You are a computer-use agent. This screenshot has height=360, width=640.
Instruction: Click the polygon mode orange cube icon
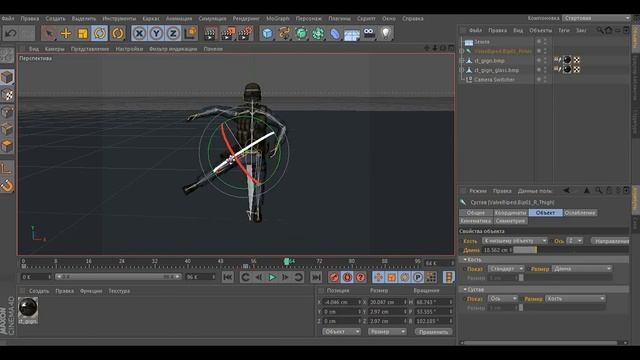coord(7,146)
